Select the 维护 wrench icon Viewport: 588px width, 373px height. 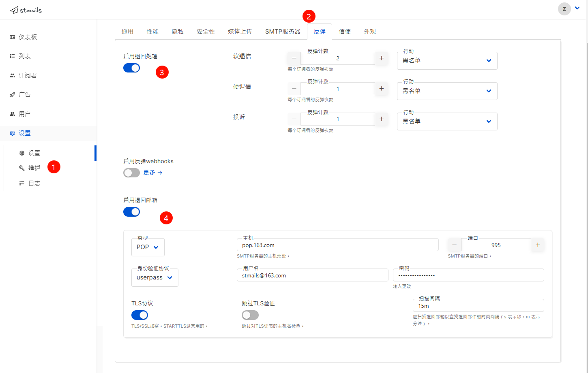[x=22, y=167]
